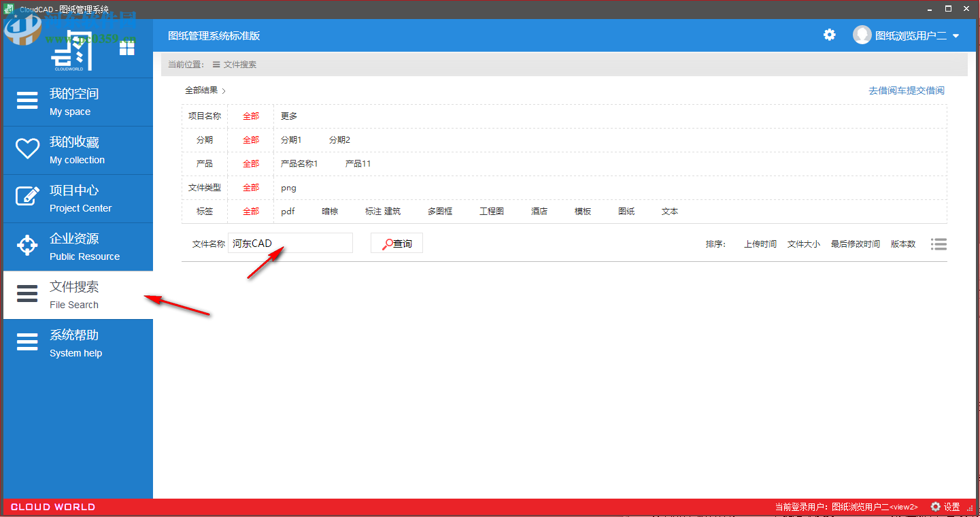The width and height of the screenshot is (980, 517).
Task: Select the pdf tag in the 标签 row
Action: point(288,211)
